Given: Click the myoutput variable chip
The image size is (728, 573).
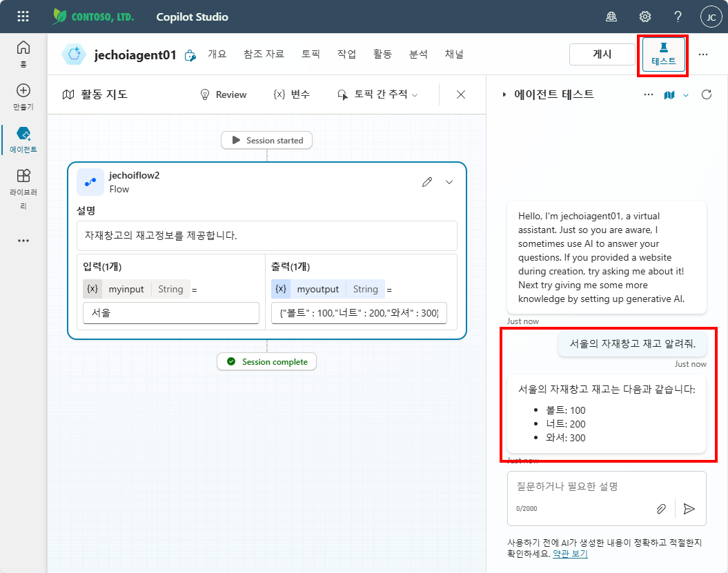Looking at the screenshot, I should [328, 289].
